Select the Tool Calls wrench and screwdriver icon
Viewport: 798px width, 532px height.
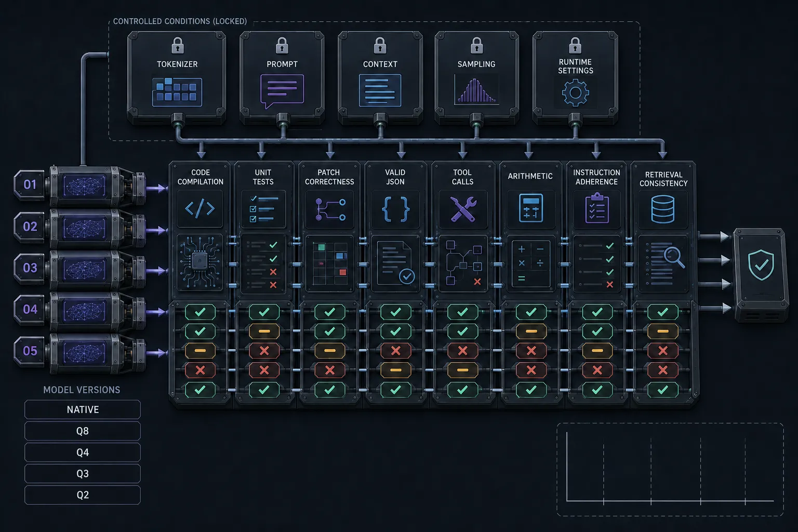coord(463,209)
